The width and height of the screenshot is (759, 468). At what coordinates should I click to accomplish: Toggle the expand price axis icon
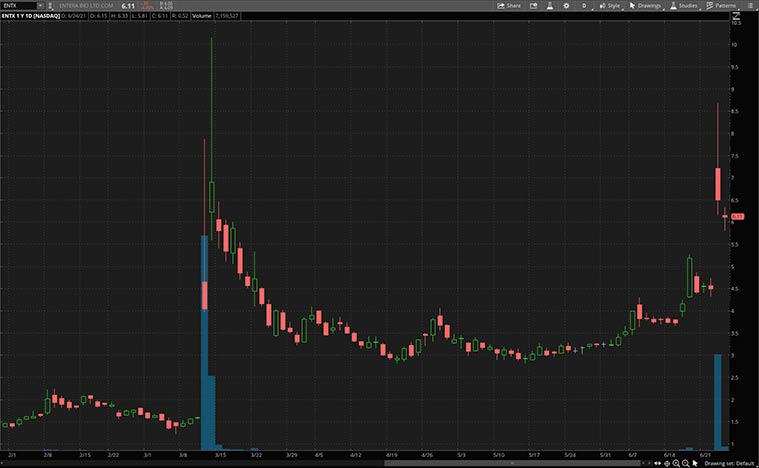(x=737, y=15)
